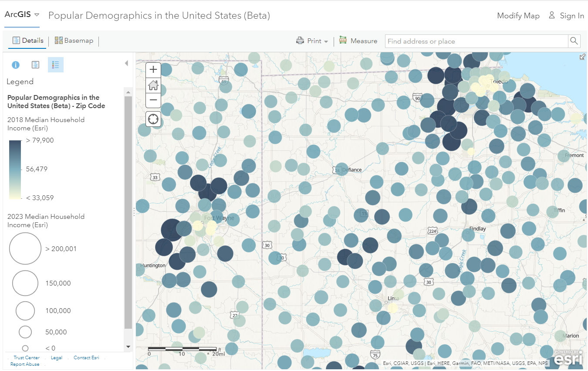Click the map scale bar
Screen dimensions: 588x371
tap(183, 349)
